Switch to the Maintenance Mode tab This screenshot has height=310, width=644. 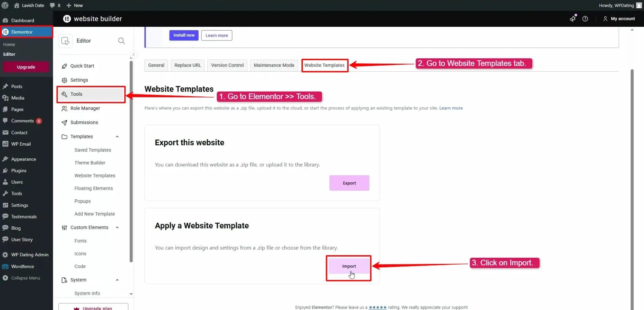(x=274, y=65)
